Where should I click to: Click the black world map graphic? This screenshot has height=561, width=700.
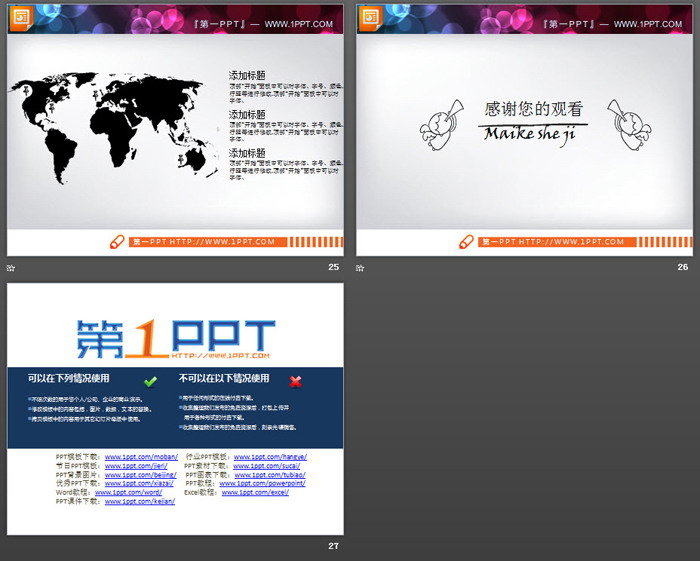coord(112,127)
